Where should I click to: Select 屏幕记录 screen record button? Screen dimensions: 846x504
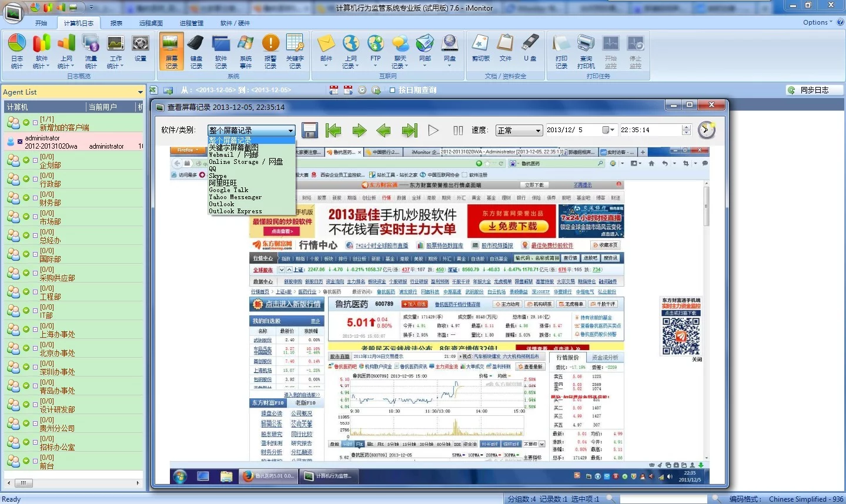pos(171,51)
